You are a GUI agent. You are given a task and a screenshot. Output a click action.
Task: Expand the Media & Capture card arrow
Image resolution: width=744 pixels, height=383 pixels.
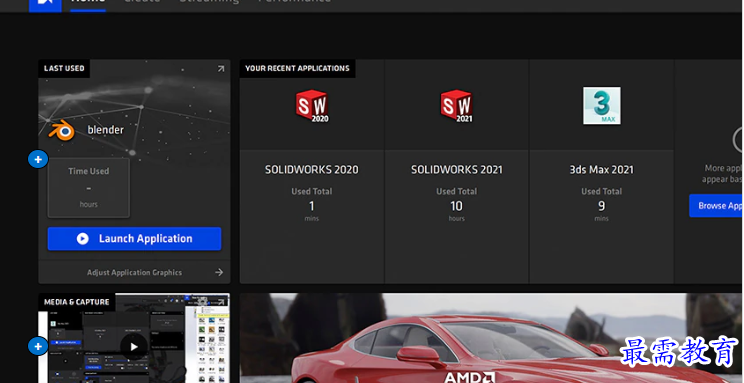coord(221,302)
